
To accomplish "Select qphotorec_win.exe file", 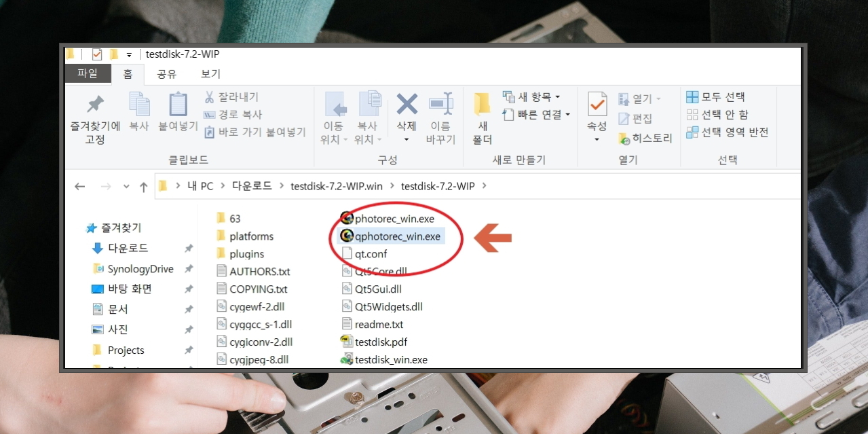I will pyautogui.click(x=390, y=236).
